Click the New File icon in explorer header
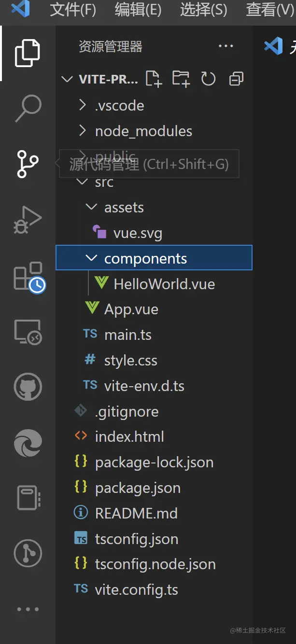 pyautogui.click(x=154, y=79)
